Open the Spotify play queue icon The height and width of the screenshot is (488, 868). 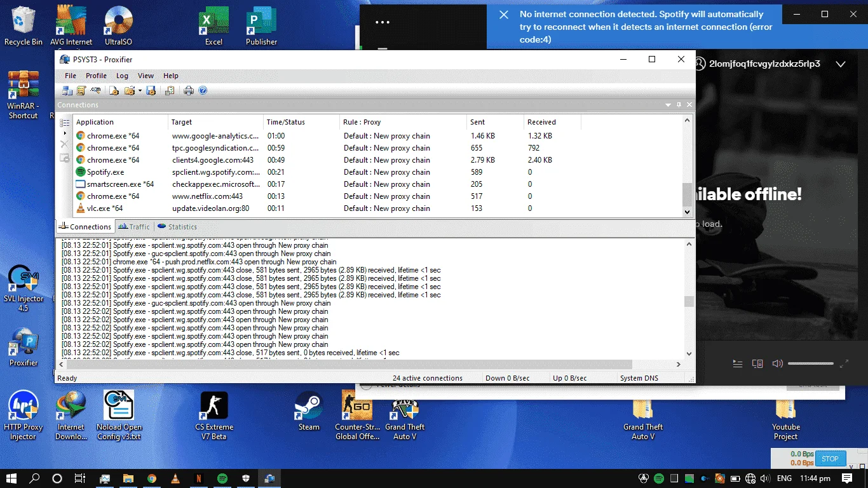pyautogui.click(x=737, y=364)
